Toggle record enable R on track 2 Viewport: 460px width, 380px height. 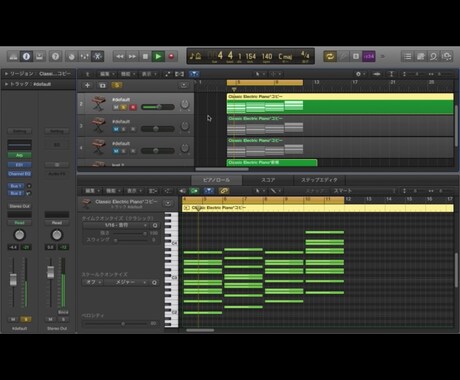[x=133, y=107]
